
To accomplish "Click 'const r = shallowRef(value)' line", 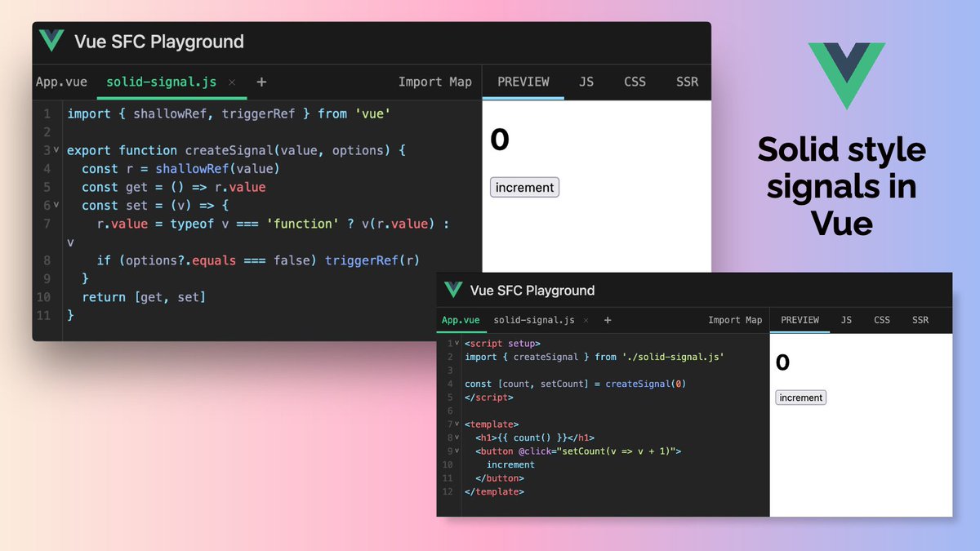I will point(180,169).
